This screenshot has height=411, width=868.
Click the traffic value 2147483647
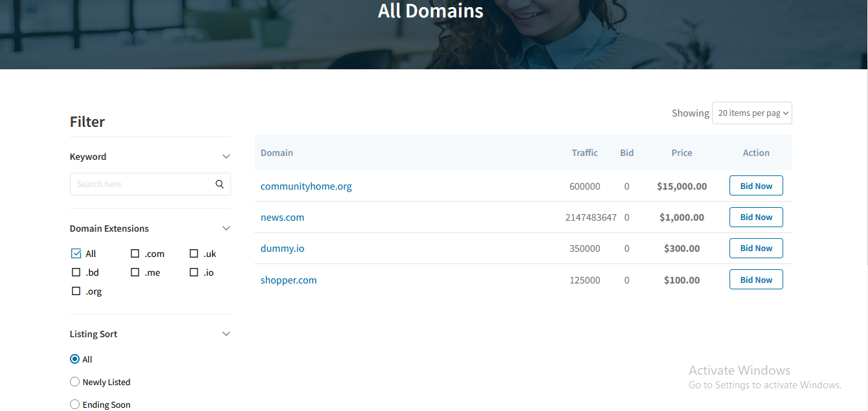click(x=591, y=217)
